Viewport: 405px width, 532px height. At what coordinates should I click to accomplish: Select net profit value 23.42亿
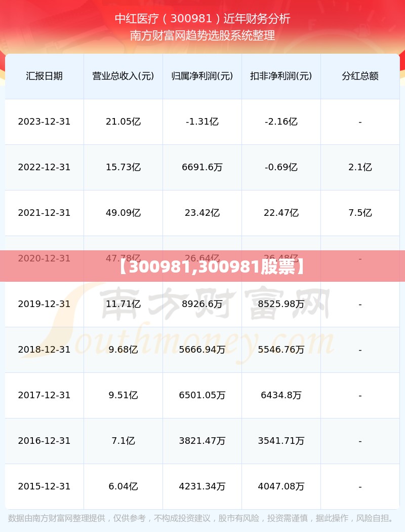[202, 213]
